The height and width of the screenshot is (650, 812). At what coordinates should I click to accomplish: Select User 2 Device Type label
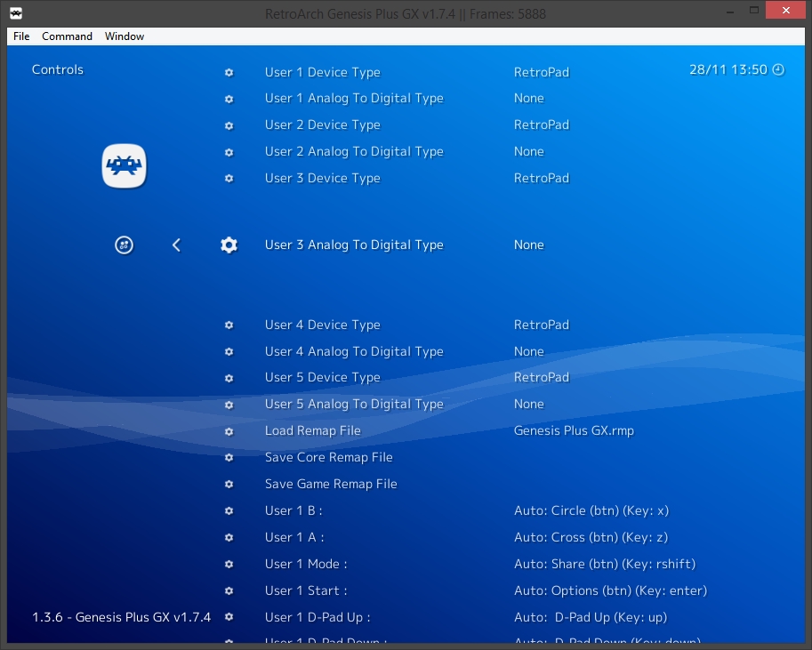[323, 124]
